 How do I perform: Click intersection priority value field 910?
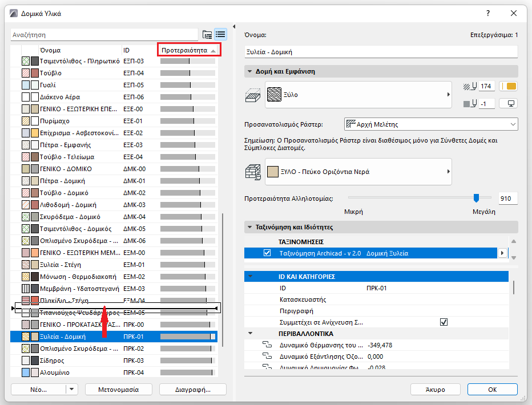[x=508, y=199]
